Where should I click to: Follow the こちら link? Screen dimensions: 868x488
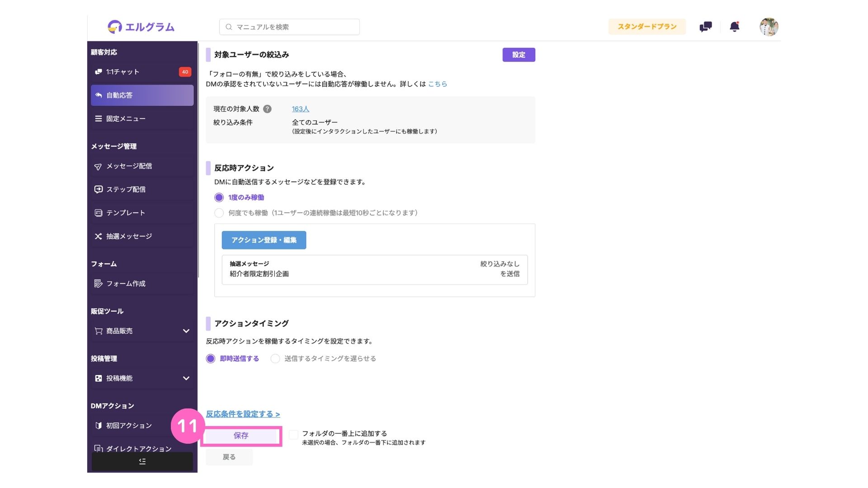[437, 84]
